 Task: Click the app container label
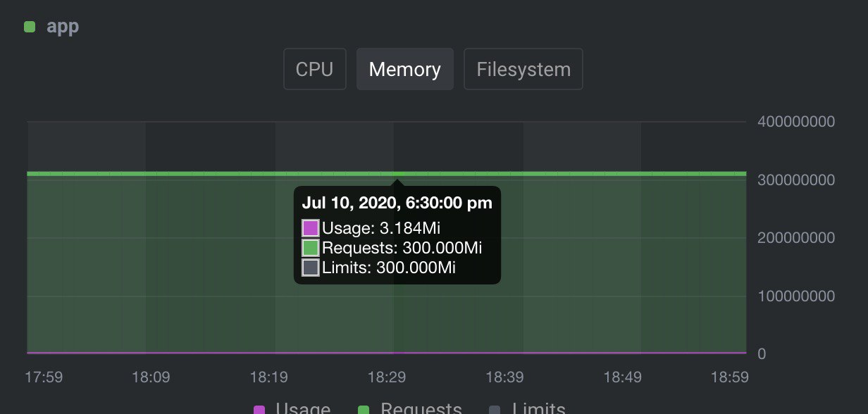click(x=63, y=27)
